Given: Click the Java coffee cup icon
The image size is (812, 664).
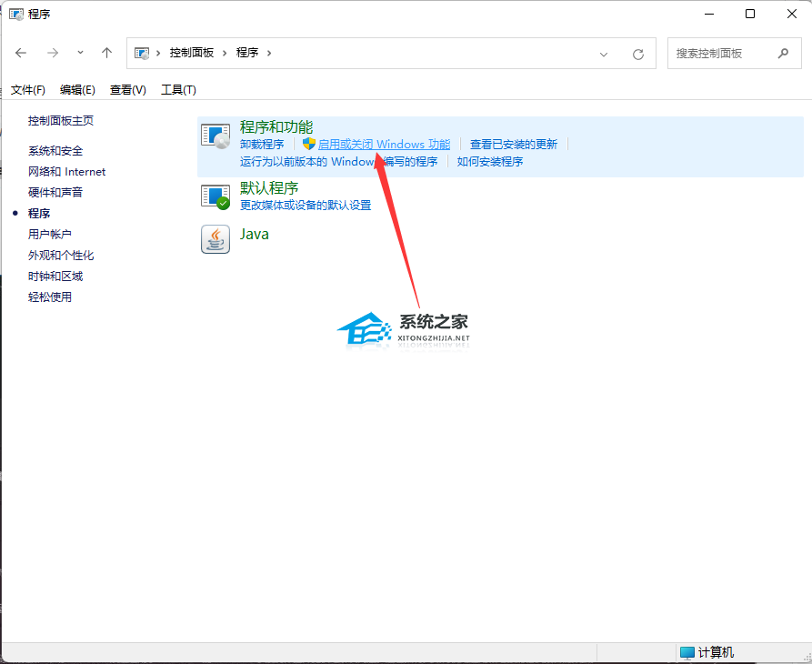Looking at the screenshot, I should 216,239.
